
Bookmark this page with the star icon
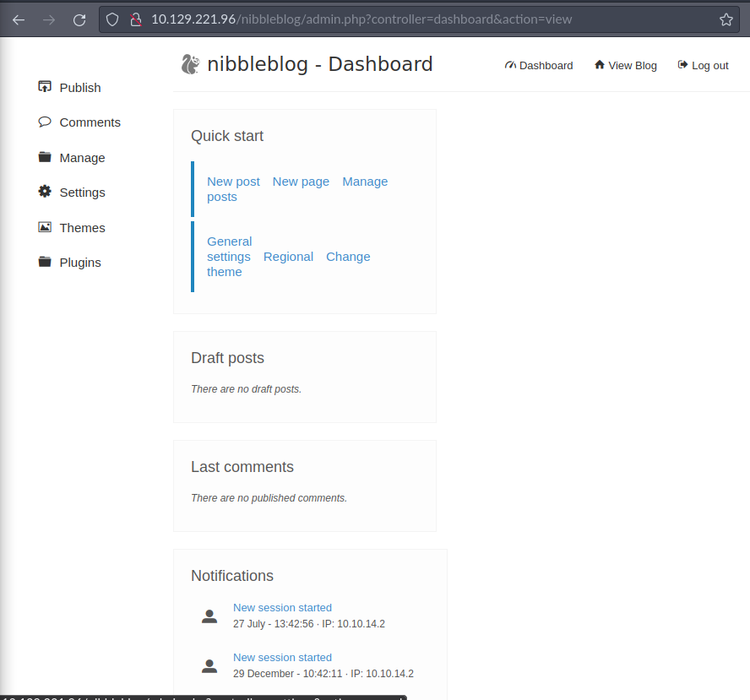[726, 19]
